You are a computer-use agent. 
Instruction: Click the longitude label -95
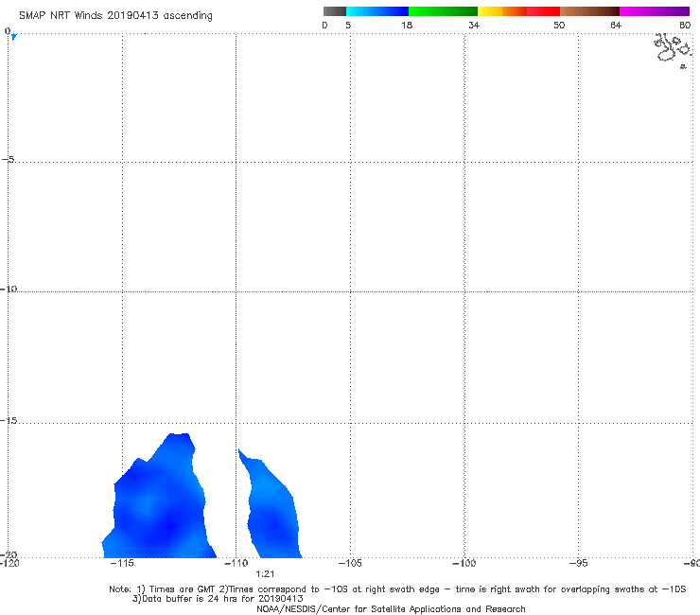tap(579, 563)
